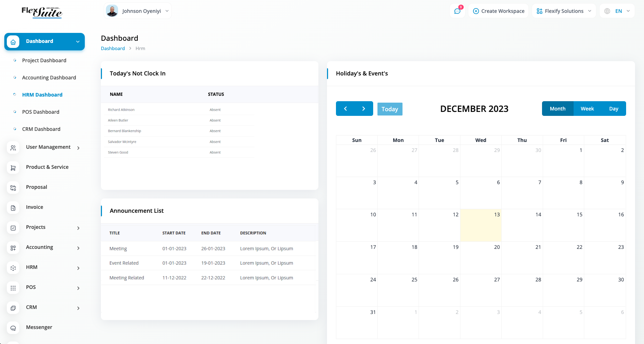Open POS Dashboard
This screenshot has width=644, height=344.
pyautogui.click(x=41, y=112)
